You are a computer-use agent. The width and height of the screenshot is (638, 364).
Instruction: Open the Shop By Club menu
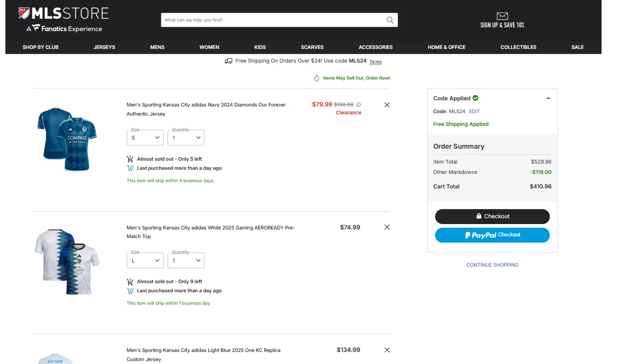point(40,47)
